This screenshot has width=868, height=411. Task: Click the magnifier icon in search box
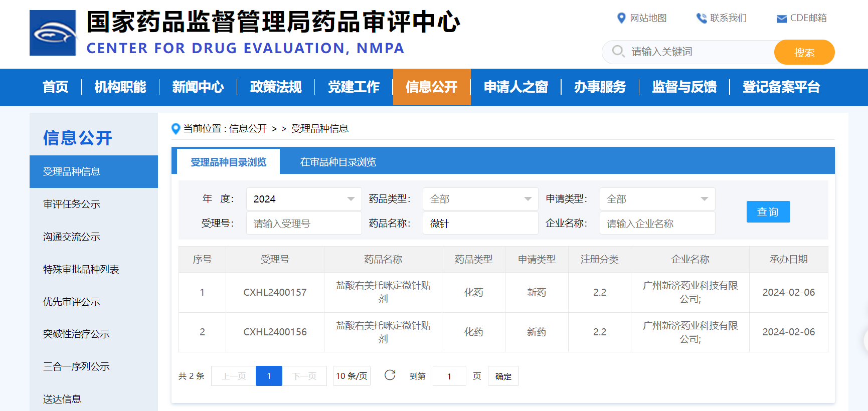(618, 51)
